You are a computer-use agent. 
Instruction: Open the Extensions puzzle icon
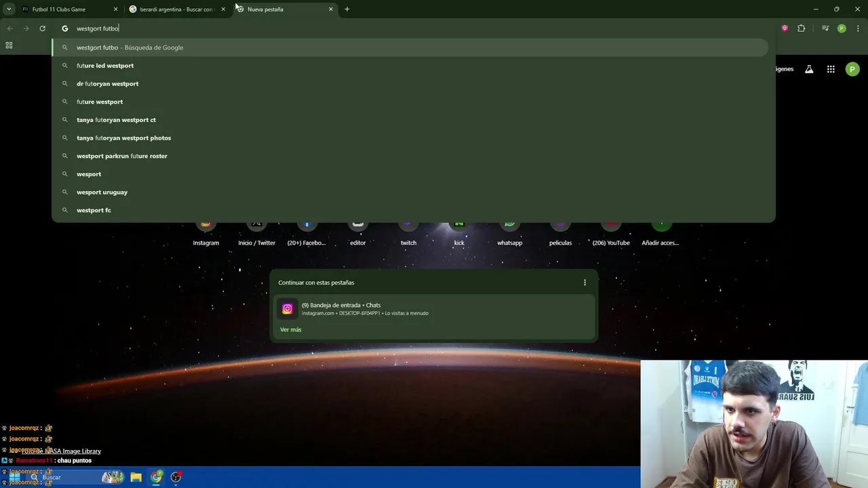(x=802, y=28)
